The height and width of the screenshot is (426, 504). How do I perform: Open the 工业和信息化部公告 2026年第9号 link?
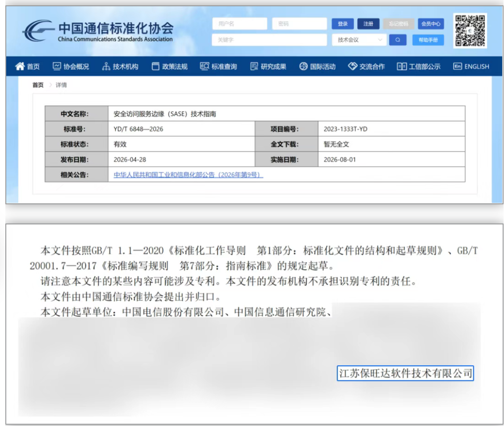189,175
